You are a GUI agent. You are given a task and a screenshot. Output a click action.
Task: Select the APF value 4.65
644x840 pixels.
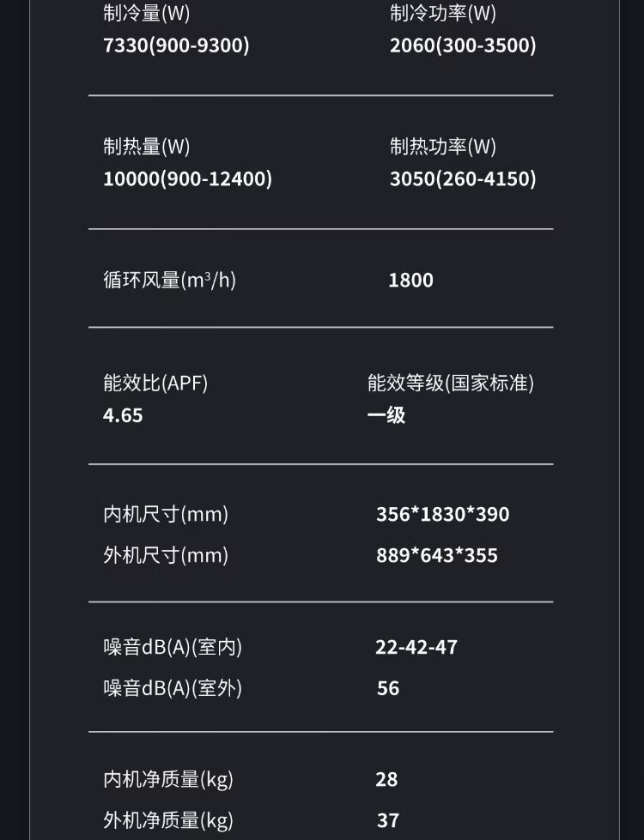(x=123, y=415)
